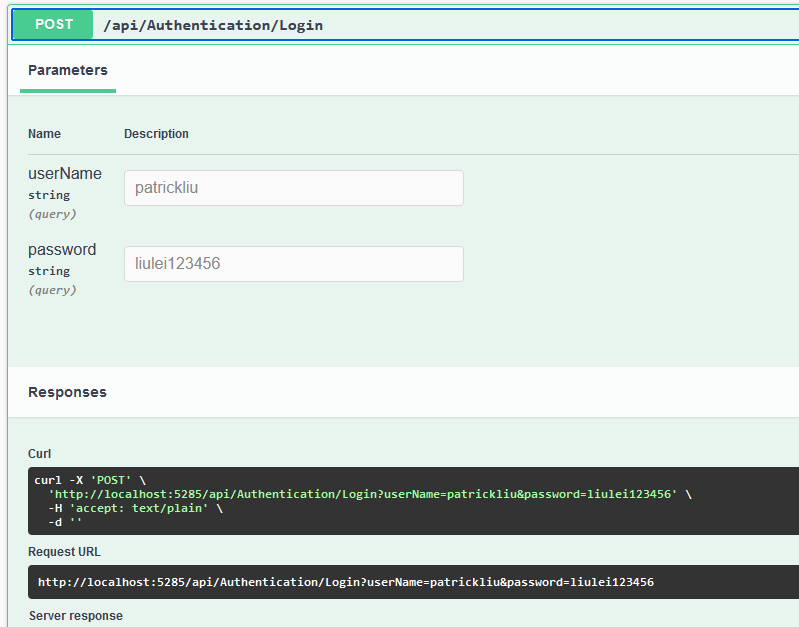Click the Name column header
799x627 pixels.
44,134
